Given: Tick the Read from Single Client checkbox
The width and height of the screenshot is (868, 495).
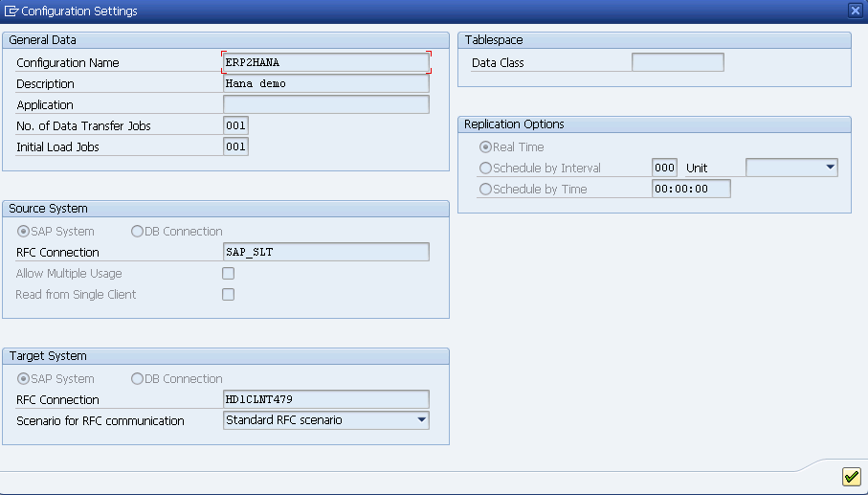Looking at the screenshot, I should pos(228,295).
